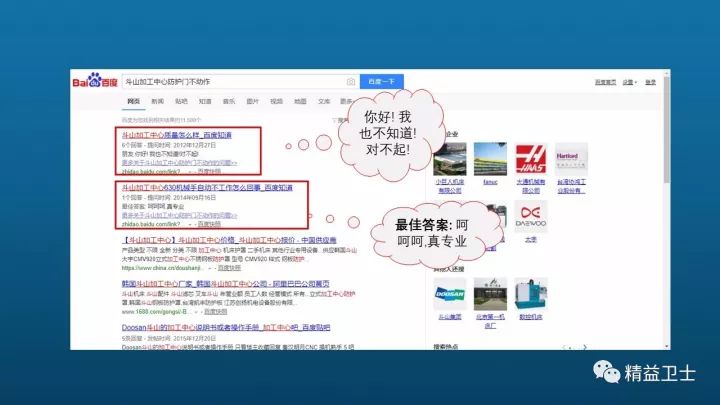Click the Baidu paw logo
Screen dimensions: 720x405
pos(95,81)
